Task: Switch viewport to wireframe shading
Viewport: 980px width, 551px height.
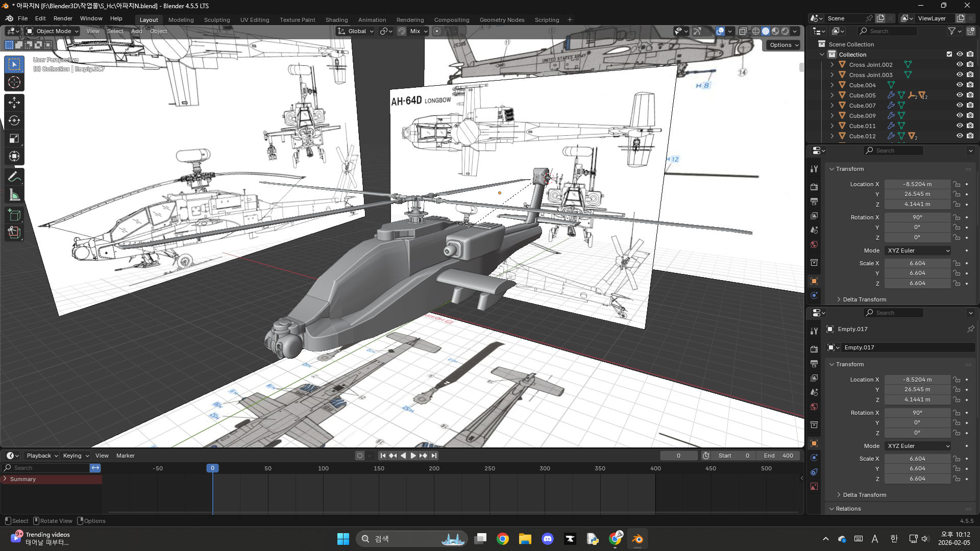Action: click(756, 31)
